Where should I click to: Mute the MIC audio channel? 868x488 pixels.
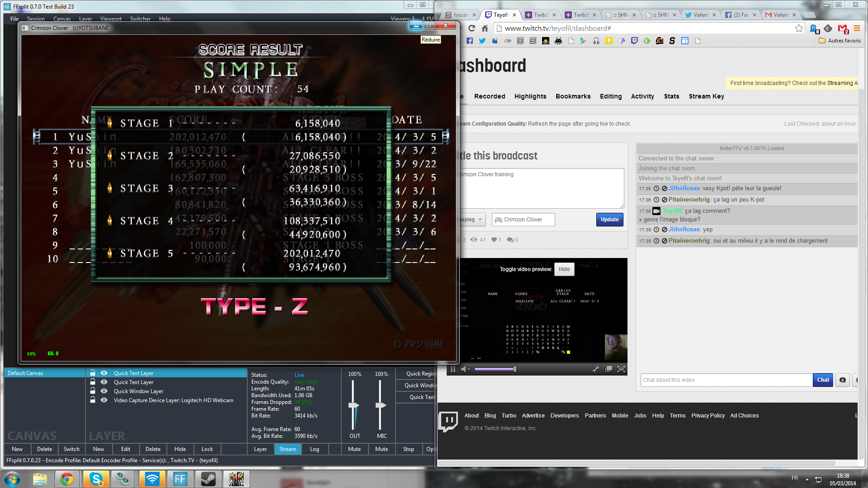pyautogui.click(x=382, y=449)
